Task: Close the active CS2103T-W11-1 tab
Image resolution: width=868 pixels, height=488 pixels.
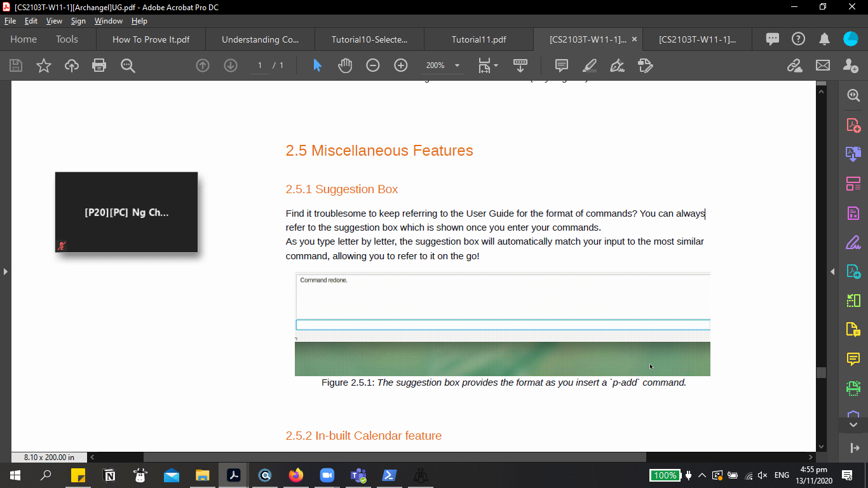Action: coord(634,39)
